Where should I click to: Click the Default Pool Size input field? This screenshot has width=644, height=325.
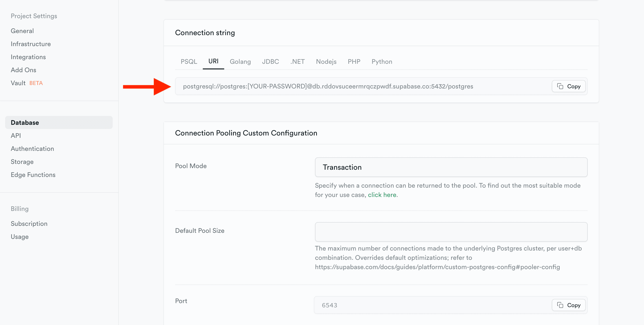pos(451,231)
